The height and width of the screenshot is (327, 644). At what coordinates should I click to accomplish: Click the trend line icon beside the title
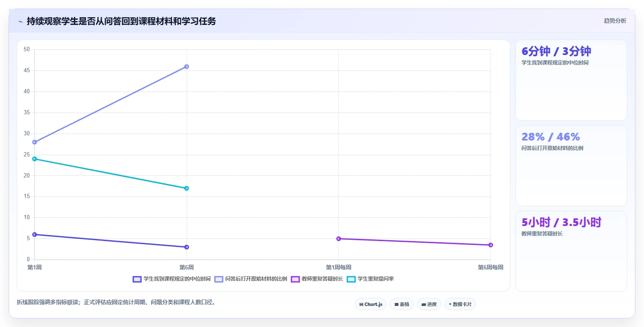pyautogui.click(x=20, y=21)
